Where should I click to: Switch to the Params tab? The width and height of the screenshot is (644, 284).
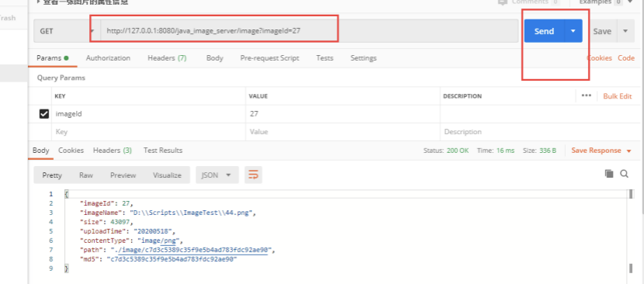52,58
